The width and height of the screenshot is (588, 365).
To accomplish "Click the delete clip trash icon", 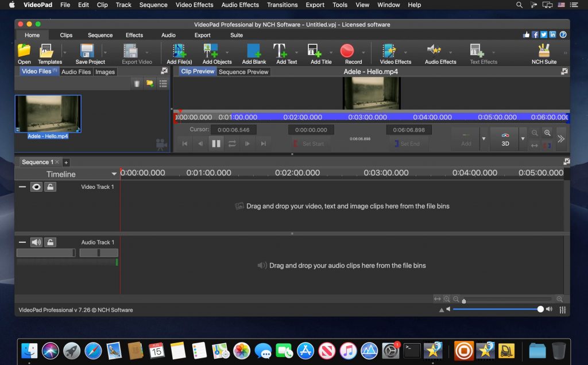I will 137,83.
